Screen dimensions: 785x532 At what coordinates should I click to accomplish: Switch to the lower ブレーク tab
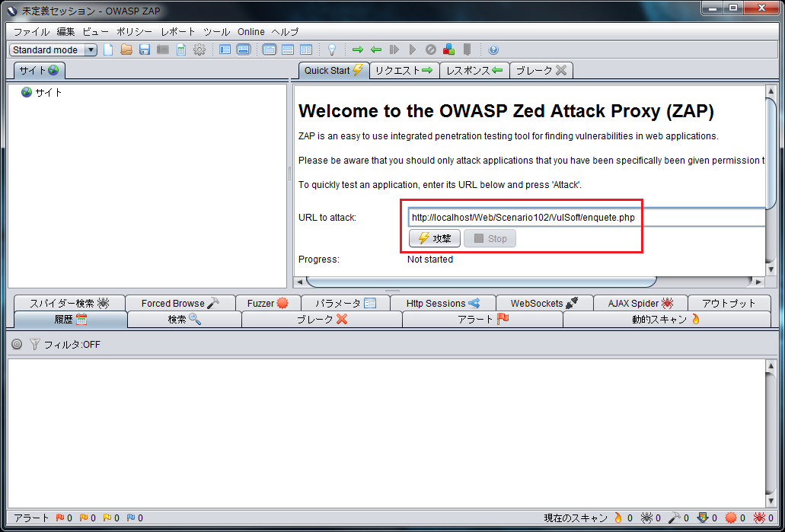322,320
